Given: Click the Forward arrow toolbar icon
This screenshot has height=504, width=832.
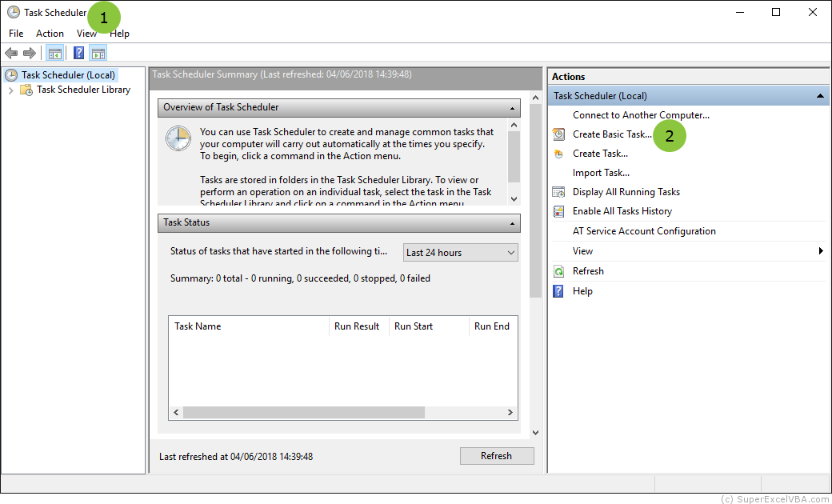Looking at the screenshot, I should click(x=29, y=53).
